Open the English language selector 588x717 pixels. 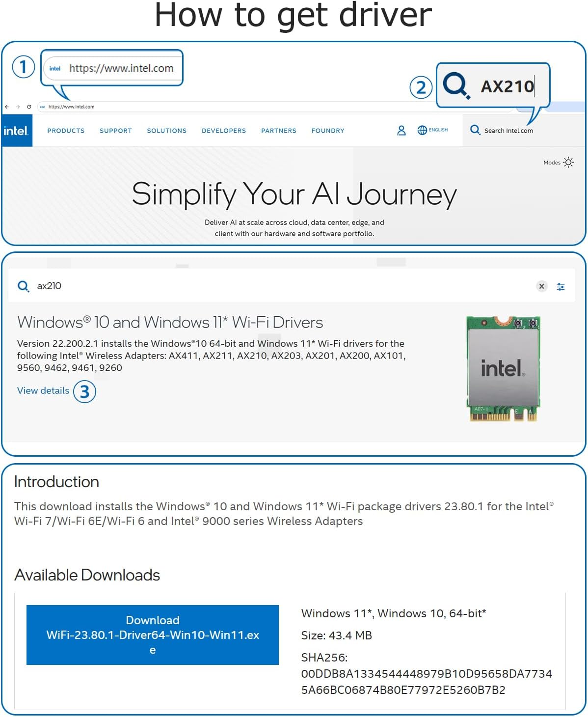(432, 130)
